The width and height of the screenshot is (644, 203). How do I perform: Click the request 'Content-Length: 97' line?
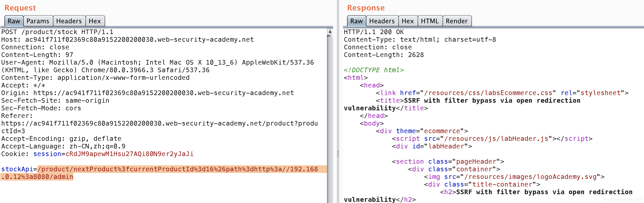[x=37, y=55]
